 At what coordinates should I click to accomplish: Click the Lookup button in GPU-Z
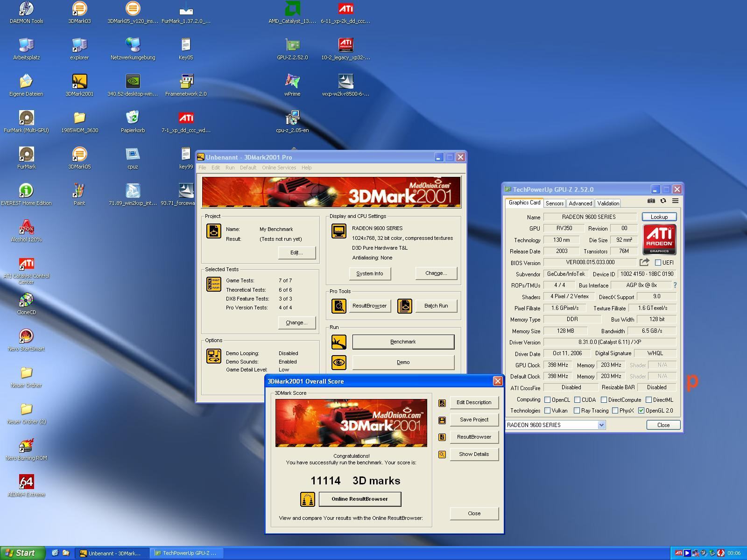pos(659,217)
